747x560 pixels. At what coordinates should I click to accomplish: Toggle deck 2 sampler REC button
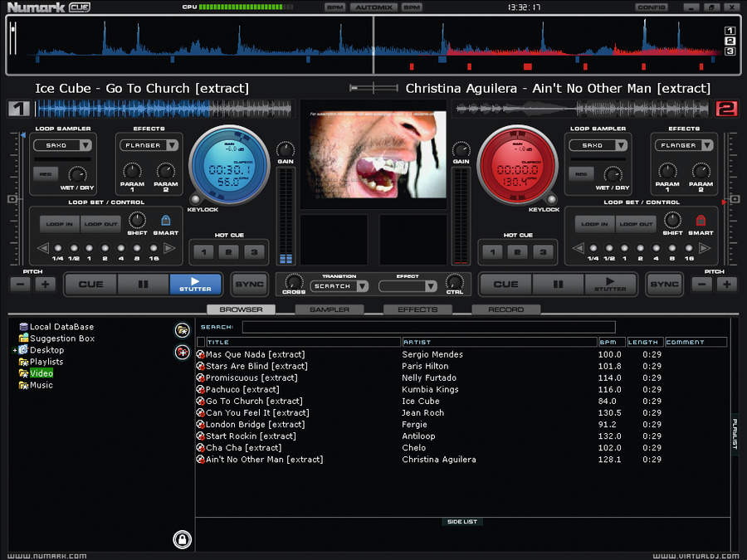pyautogui.click(x=581, y=174)
